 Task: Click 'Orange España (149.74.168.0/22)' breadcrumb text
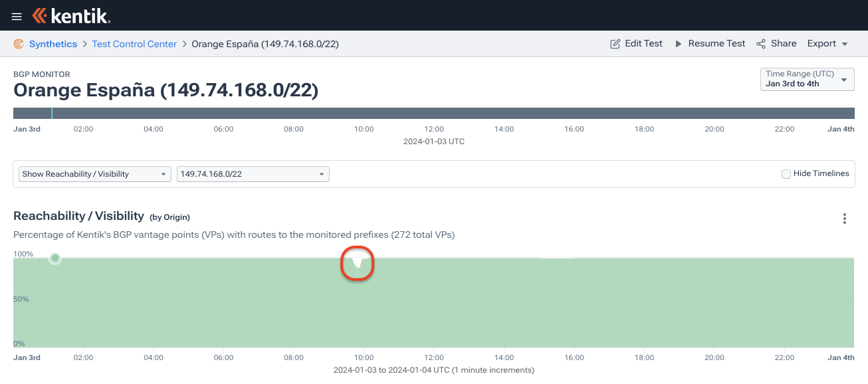[266, 44]
